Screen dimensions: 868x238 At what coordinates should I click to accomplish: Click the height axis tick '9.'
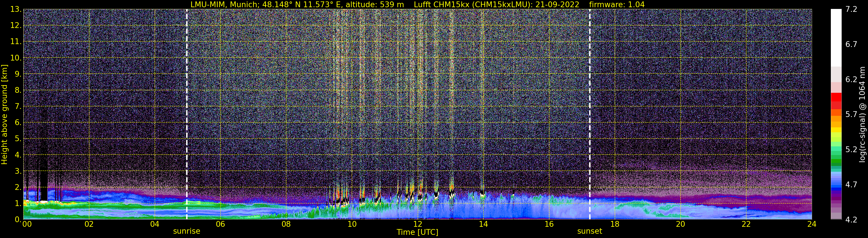tap(18, 74)
